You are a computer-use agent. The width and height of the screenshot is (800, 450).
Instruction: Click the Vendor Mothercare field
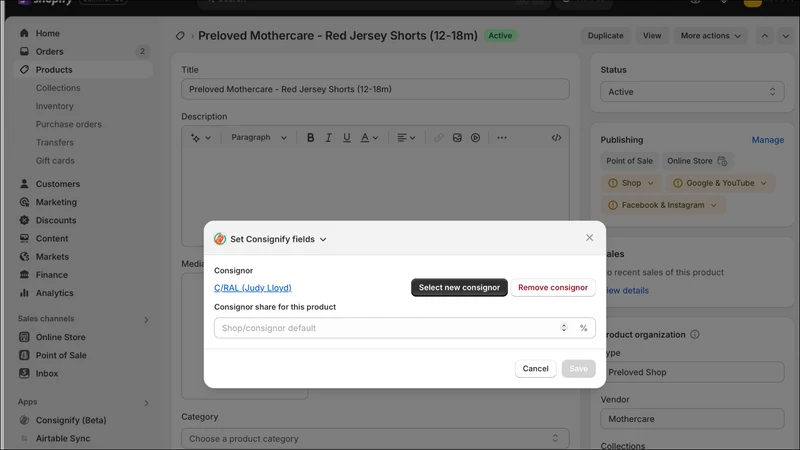692,419
